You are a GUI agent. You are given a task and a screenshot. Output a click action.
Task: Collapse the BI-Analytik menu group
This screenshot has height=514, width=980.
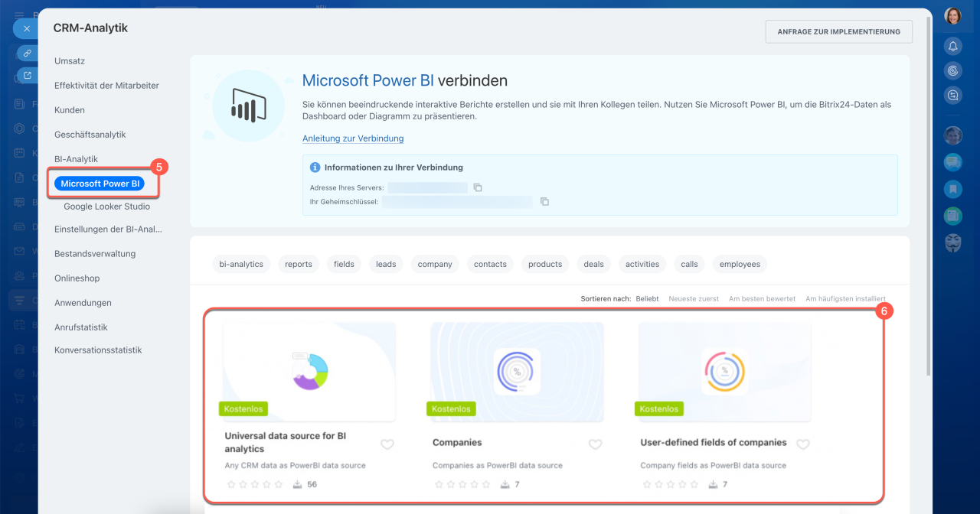point(76,159)
